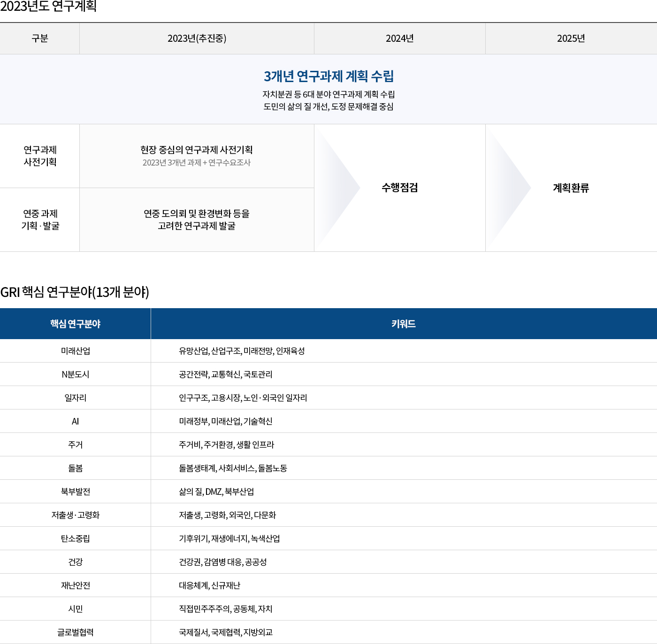Click the '북부발전' row label
The image size is (657, 644).
coord(75,492)
